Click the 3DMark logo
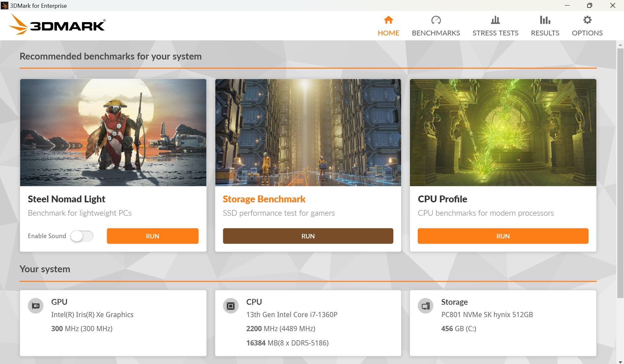Viewport: 624px width, 364px height. pyautogui.click(x=57, y=24)
